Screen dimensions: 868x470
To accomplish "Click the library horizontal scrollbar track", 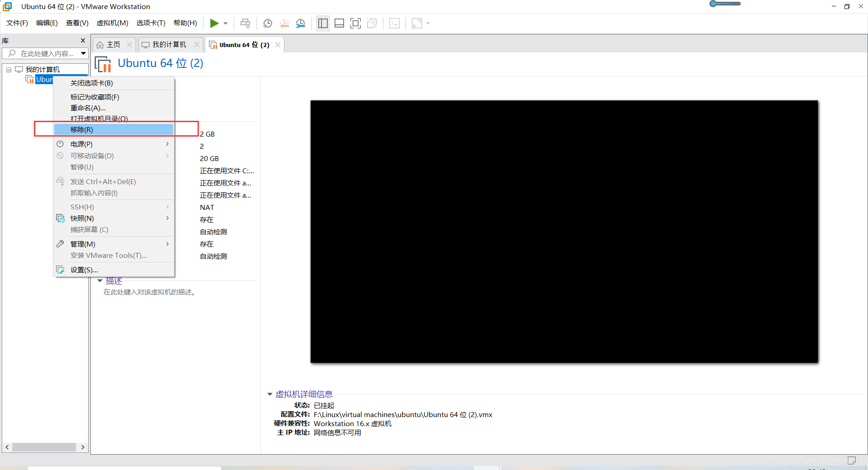I will tap(44, 447).
